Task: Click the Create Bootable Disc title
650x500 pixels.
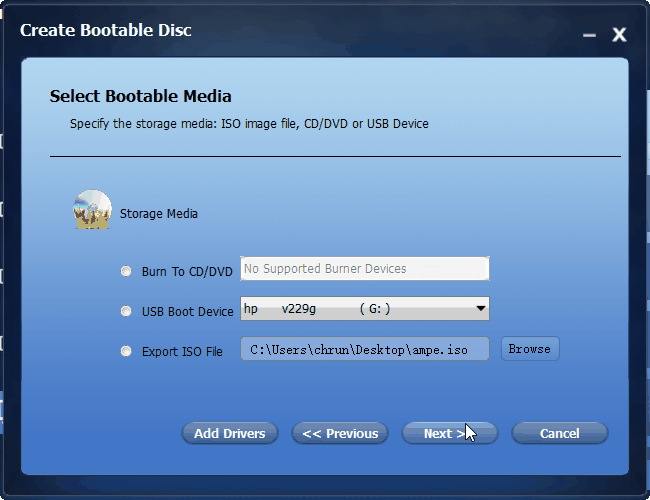Action: (x=106, y=30)
